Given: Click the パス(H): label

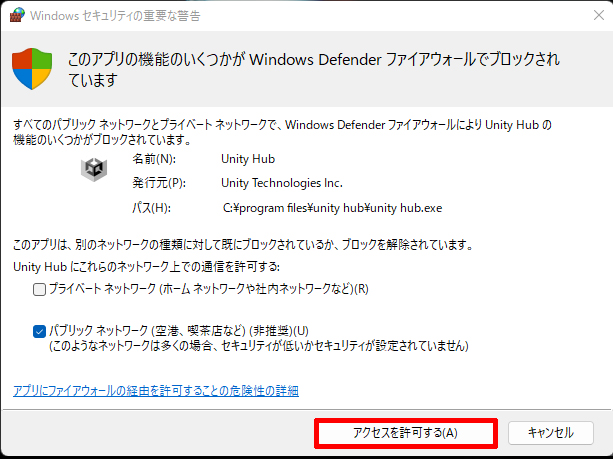Looking at the screenshot, I should point(152,208).
